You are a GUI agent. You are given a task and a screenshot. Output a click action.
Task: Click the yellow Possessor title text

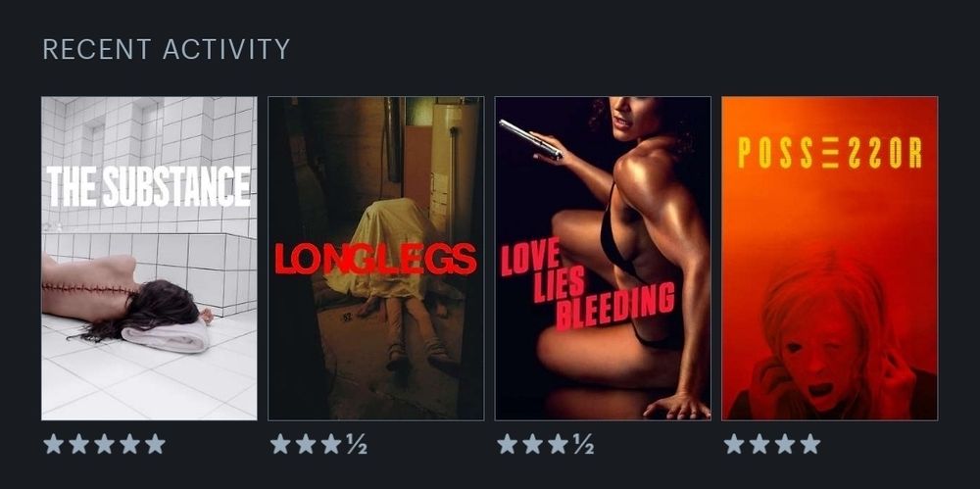[830, 153]
